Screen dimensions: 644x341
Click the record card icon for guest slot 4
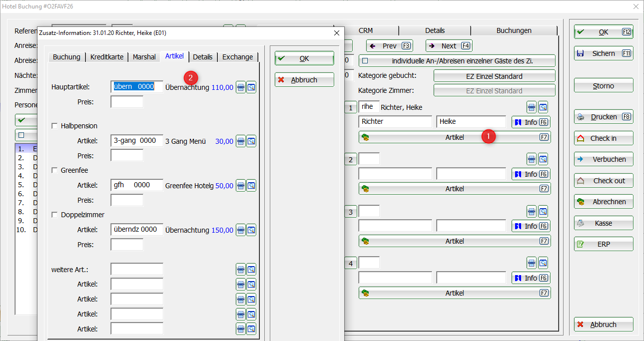532,263
